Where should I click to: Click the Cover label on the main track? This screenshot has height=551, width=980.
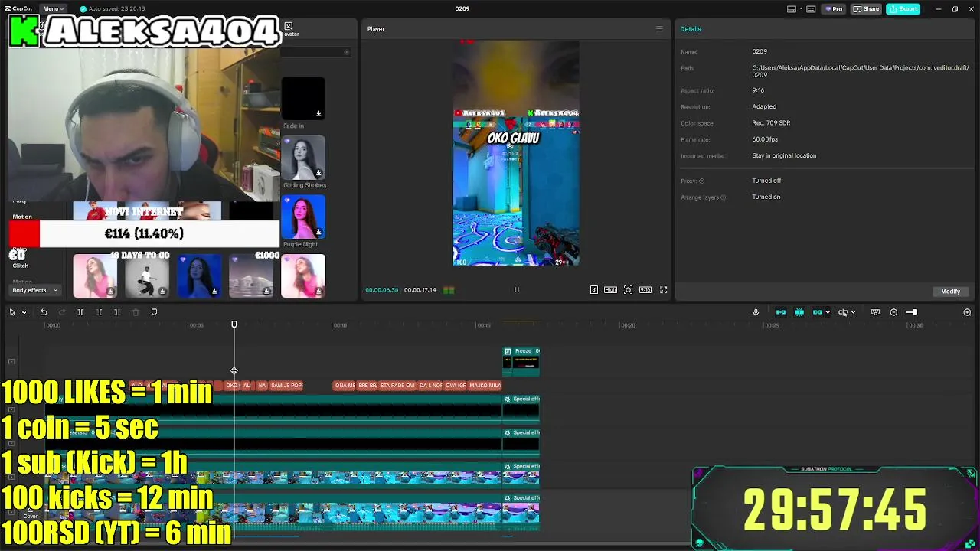click(x=31, y=516)
